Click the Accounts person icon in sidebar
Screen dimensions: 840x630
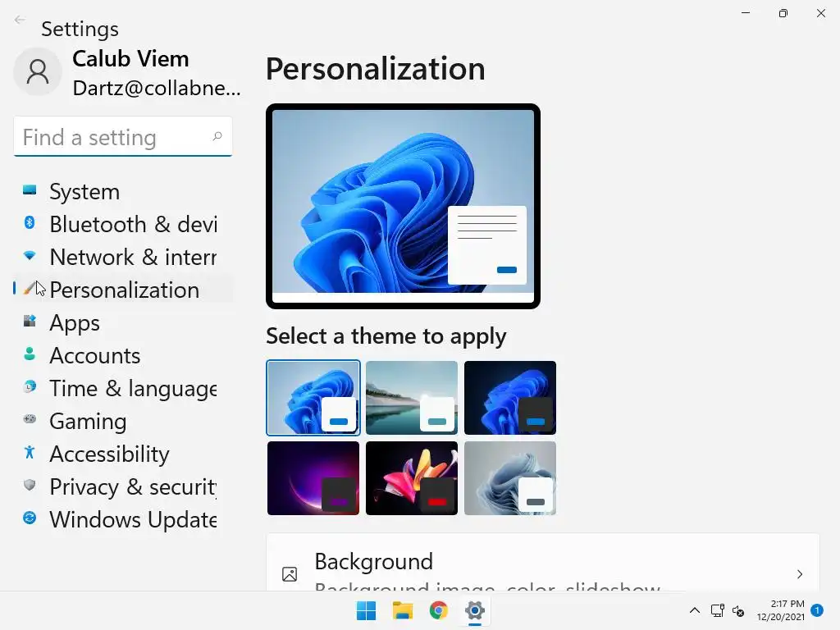point(30,354)
